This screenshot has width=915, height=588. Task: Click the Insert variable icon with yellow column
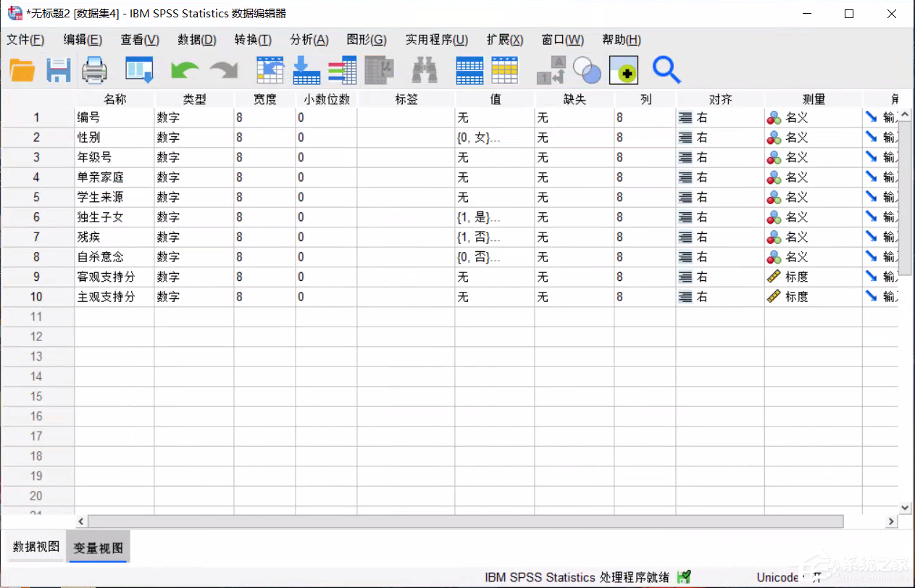click(x=505, y=70)
